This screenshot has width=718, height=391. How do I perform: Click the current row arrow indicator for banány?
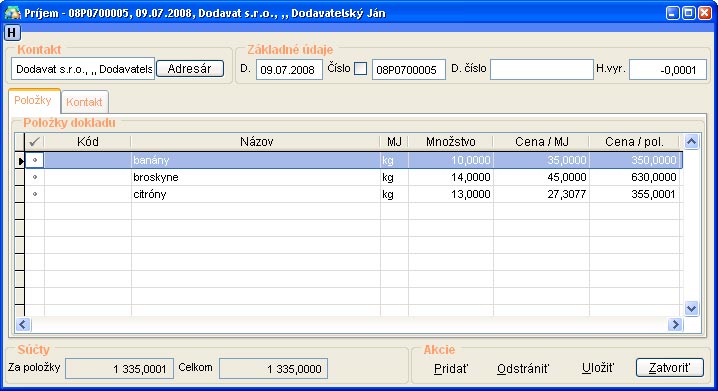[x=20, y=161]
